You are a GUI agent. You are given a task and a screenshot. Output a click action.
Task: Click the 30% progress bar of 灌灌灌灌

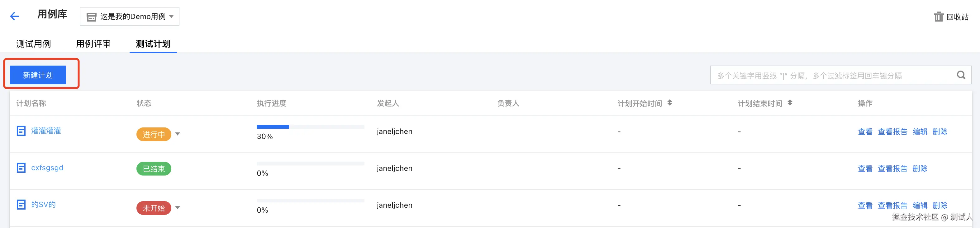point(310,126)
